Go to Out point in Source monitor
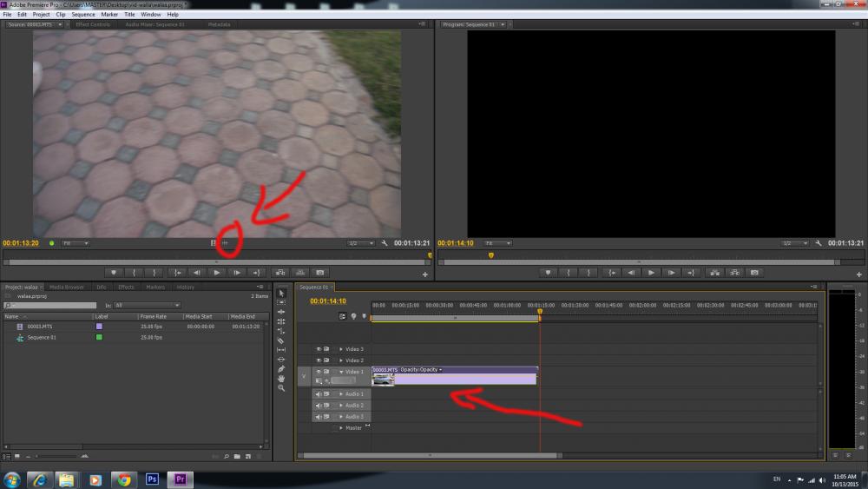 (x=256, y=273)
